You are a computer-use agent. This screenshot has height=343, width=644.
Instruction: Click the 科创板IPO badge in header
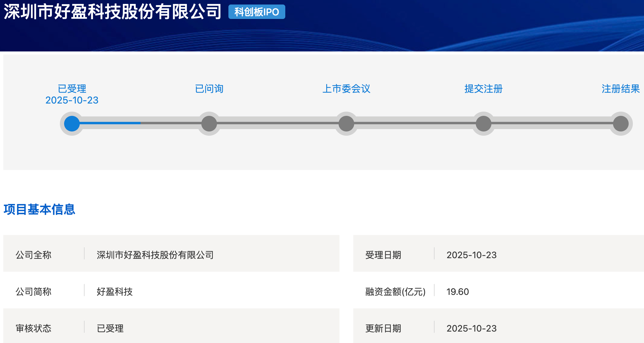257,12
